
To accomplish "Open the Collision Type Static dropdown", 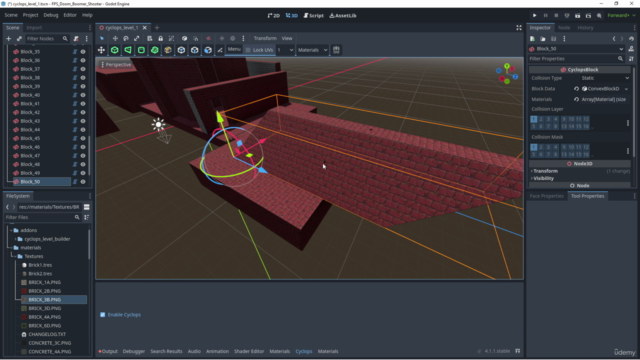I will 604,78.
